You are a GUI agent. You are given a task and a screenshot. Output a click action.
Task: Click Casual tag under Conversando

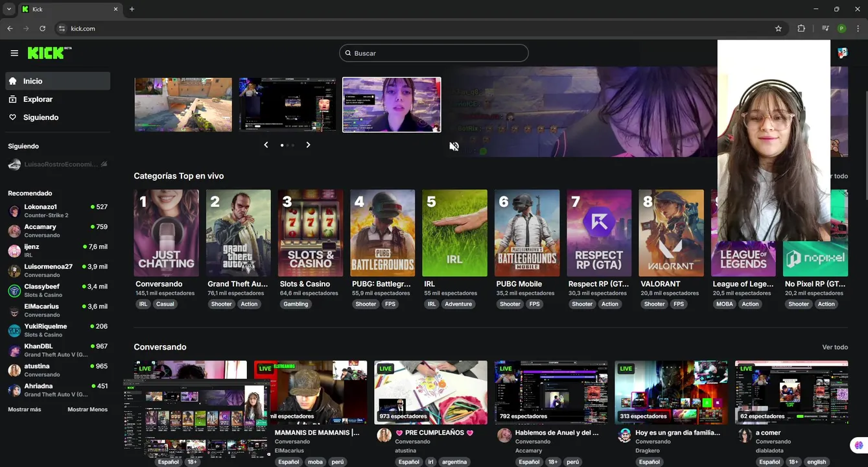coord(165,304)
